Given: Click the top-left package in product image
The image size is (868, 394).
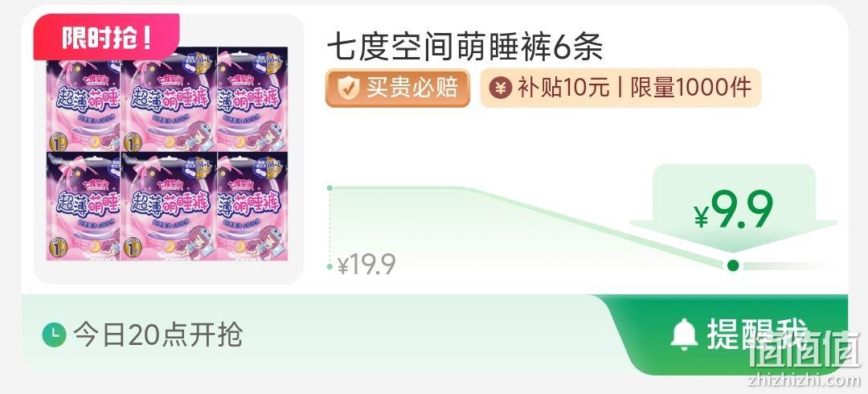Looking at the screenshot, I should (x=83, y=100).
